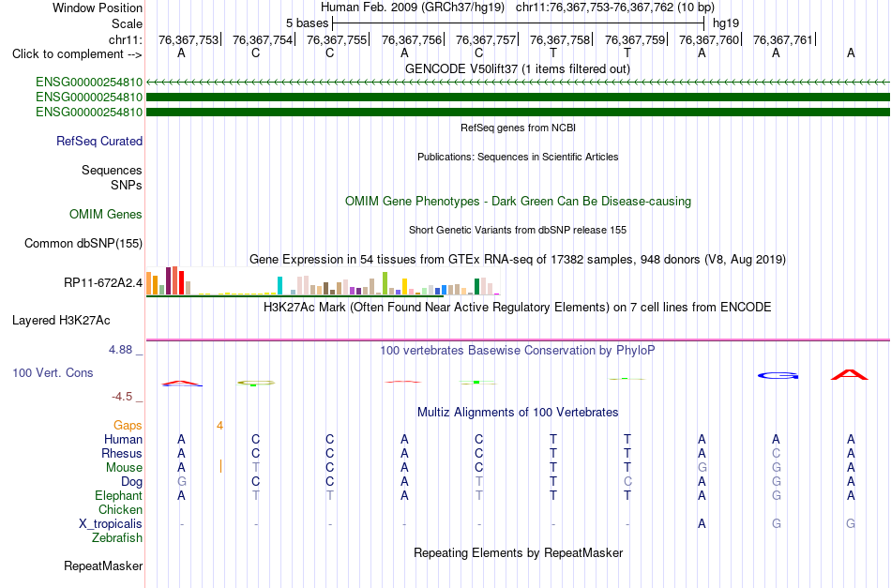Viewport: 891px width, 588px height.
Task: Select the Rhesus alignment row label
Action: 122,453
